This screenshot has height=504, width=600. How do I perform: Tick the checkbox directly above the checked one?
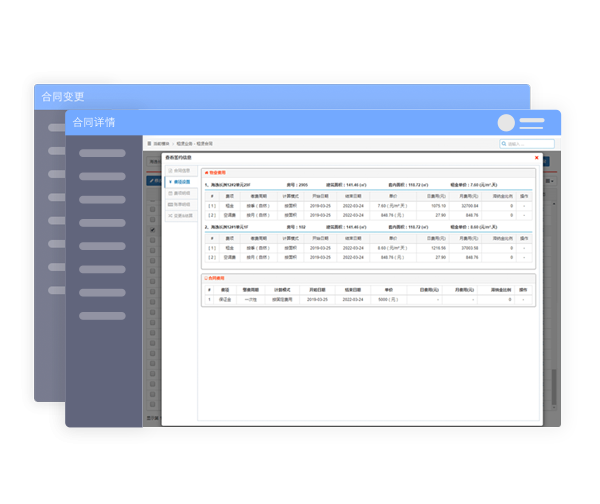tap(152, 218)
